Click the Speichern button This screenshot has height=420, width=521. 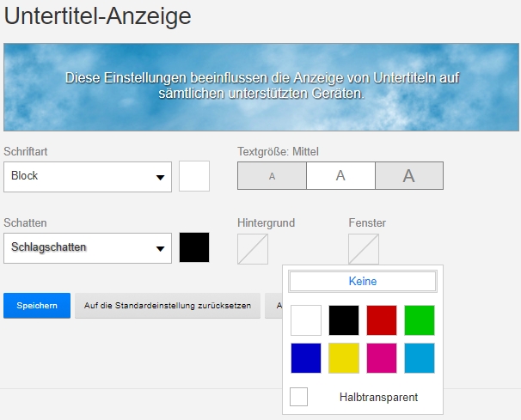(x=37, y=306)
